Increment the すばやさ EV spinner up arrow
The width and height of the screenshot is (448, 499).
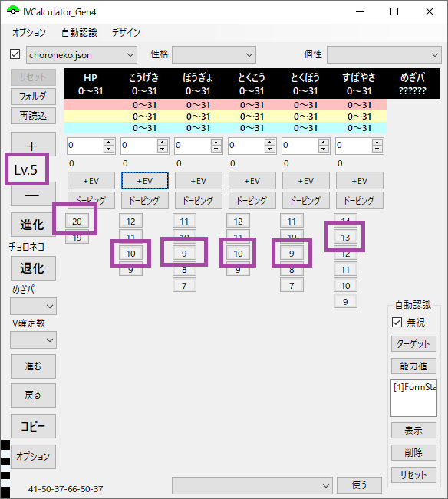coord(377,143)
